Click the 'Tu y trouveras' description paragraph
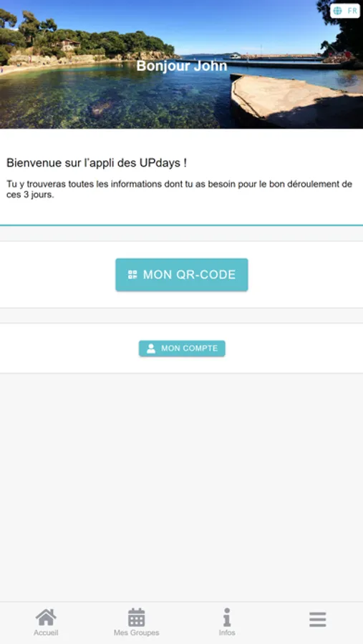 pyautogui.click(x=179, y=190)
